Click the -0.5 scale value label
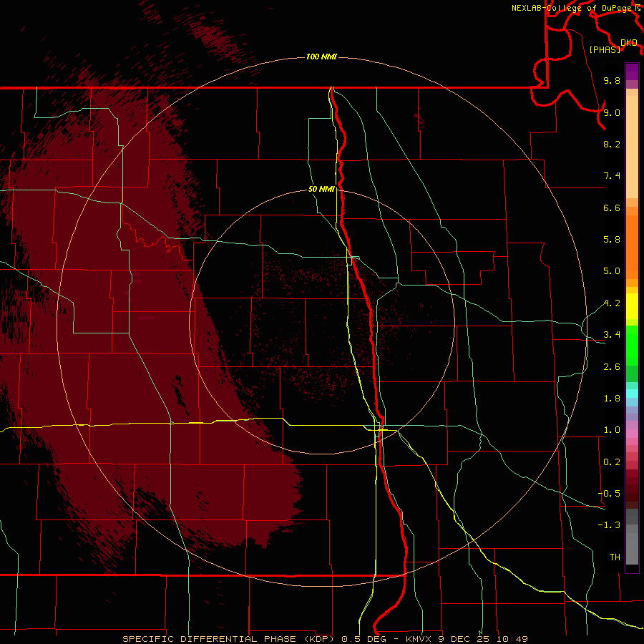Viewport: 644px width, 644px height. pos(609,494)
